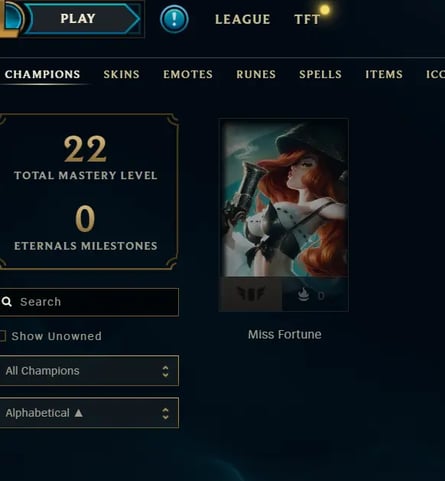Click into the champion Search field
The width and height of the screenshot is (445, 481).
pos(89,302)
